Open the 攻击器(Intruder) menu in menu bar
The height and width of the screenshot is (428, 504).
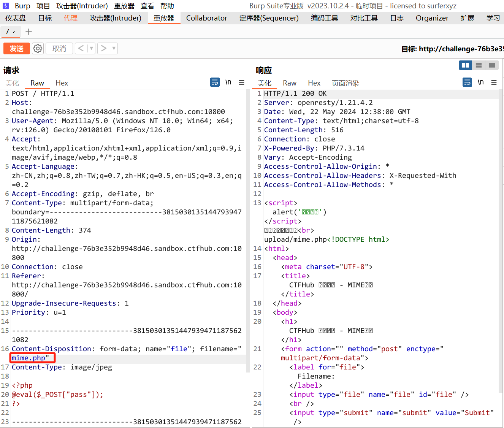pos(82,6)
